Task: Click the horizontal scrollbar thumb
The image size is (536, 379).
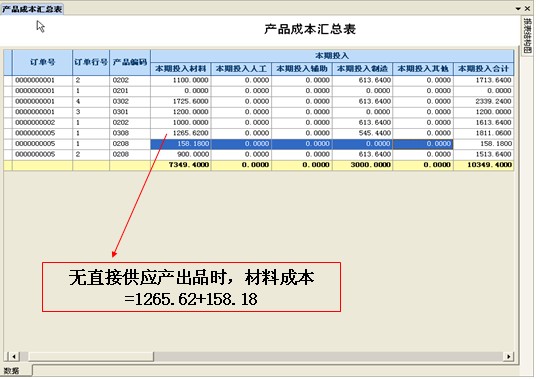Action: (x=91, y=357)
